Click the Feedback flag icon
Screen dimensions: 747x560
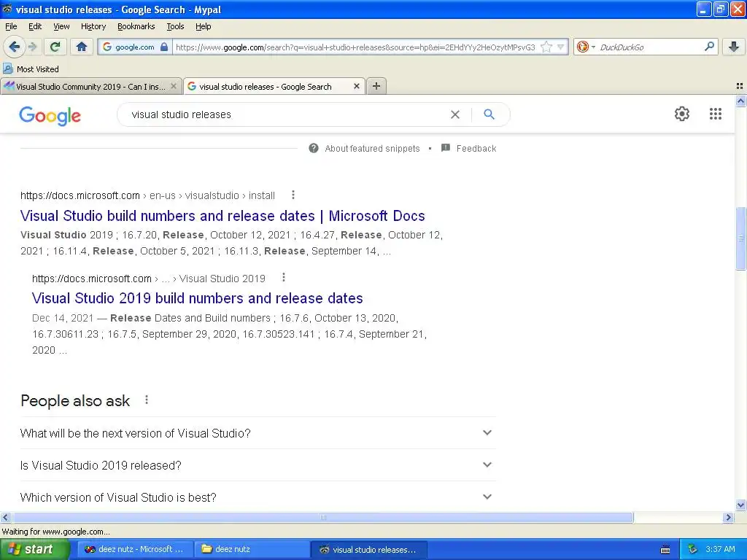tap(446, 147)
